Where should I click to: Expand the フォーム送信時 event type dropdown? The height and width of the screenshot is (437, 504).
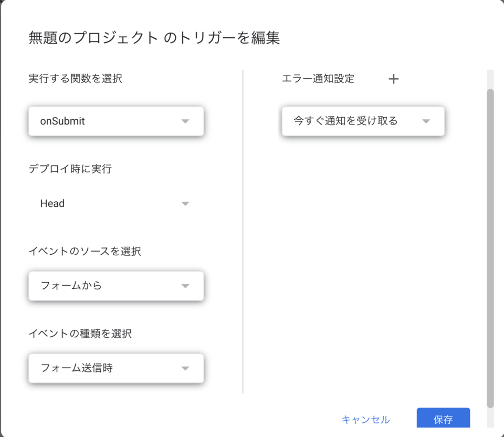pyautogui.click(x=116, y=368)
